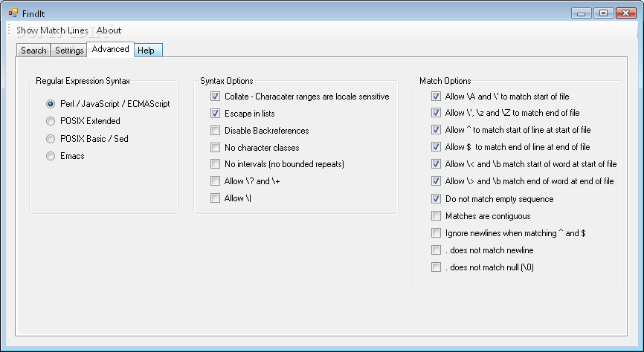Image resolution: width=644 pixels, height=352 pixels.
Task: Open the About menu item
Action: point(109,30)
